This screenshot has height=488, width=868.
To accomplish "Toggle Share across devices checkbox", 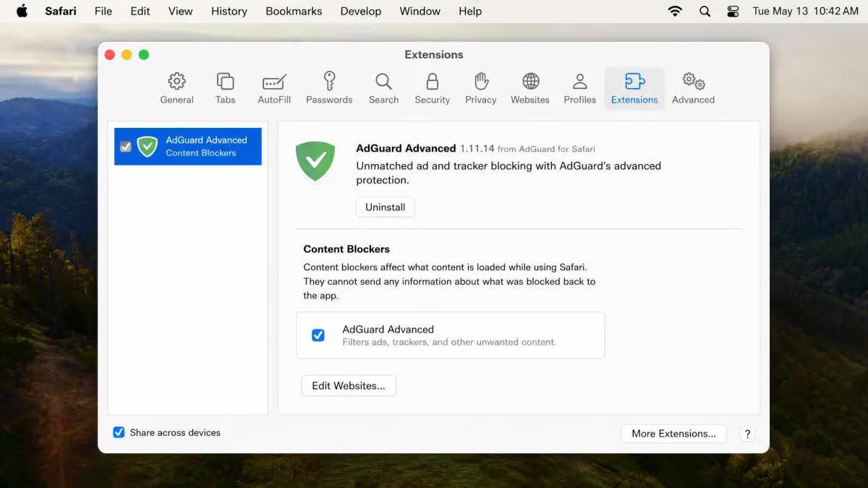I will tap(119, 432).
